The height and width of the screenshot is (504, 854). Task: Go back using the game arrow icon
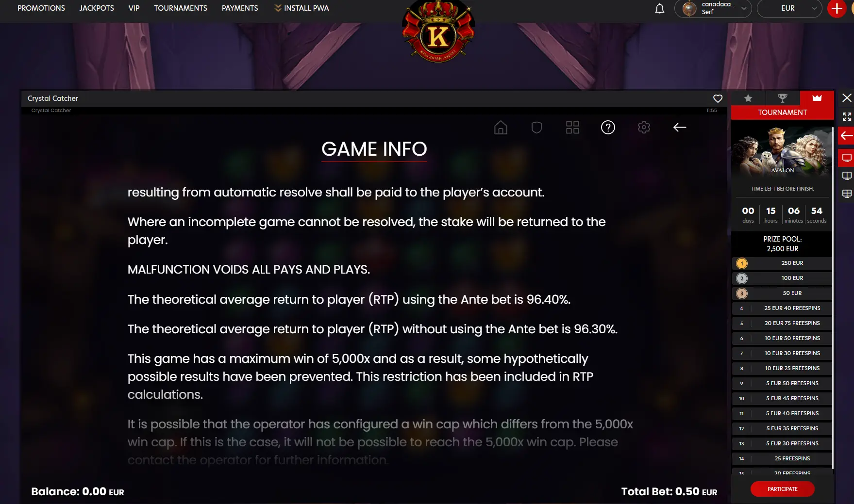680,127
